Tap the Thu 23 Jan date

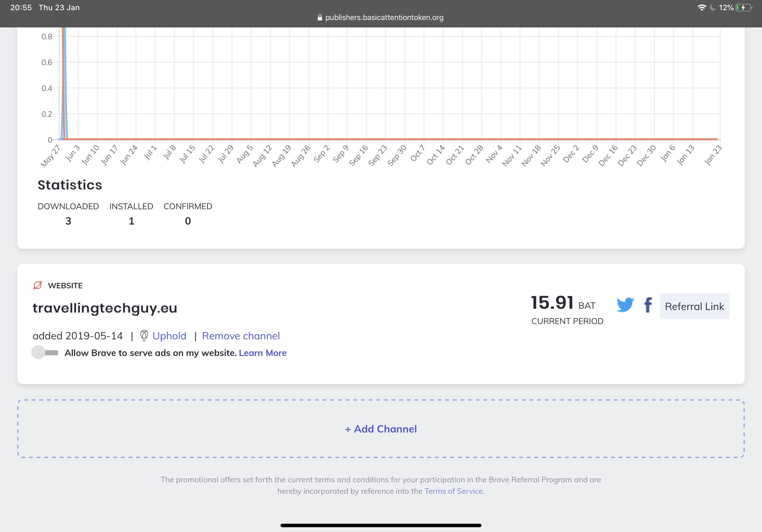click(x=59, y=8)
